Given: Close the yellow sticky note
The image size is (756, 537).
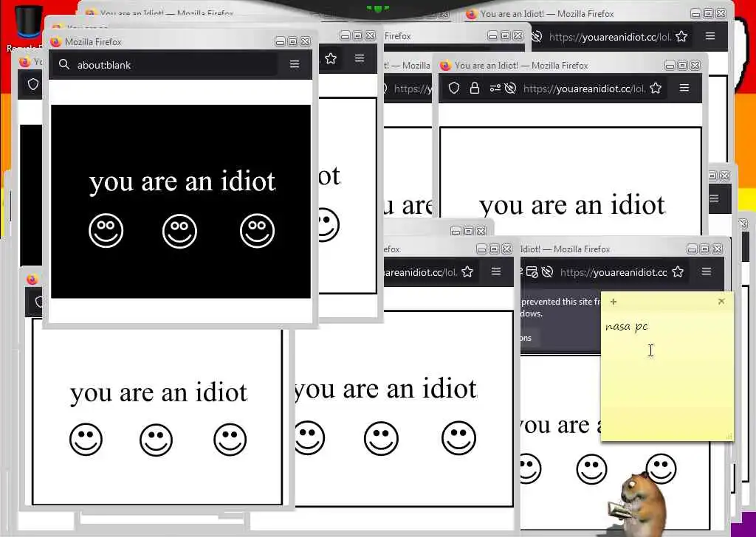Looking at the screenshot, I should [x=721, y=302].
